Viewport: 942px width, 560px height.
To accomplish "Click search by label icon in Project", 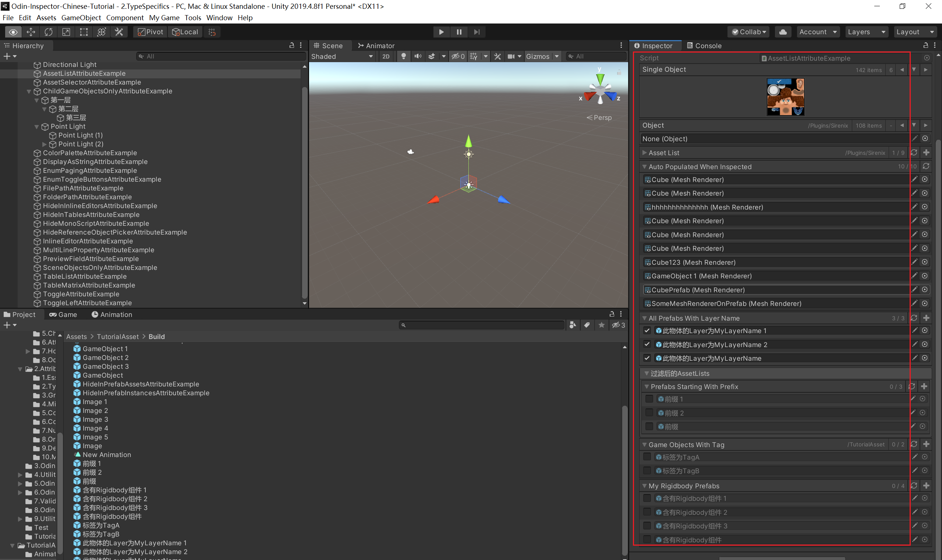I will 587,325.
